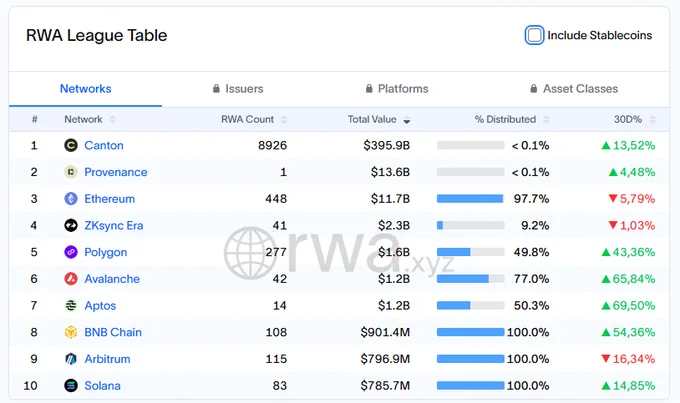Click the Polygon purple logo icon
680x403 pixels.
point(71,252)
